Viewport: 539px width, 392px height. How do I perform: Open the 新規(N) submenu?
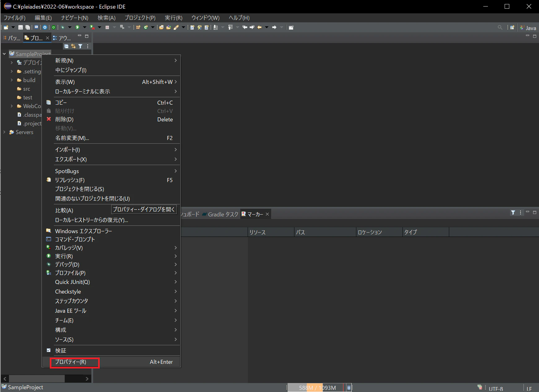[x=111, y=60]
